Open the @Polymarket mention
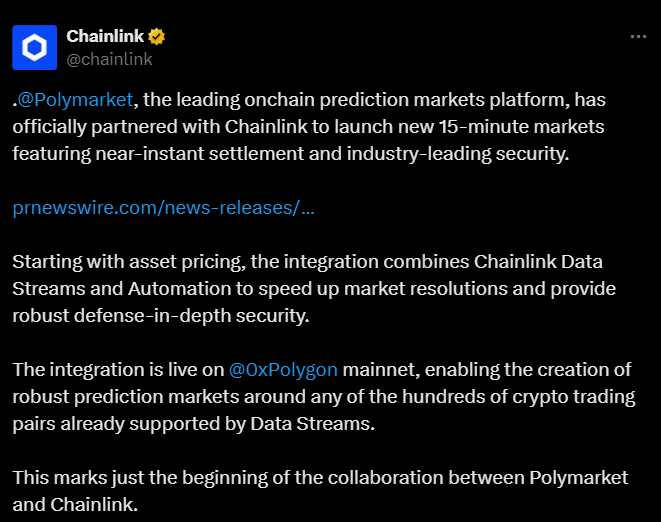This screenshot has height=522, width=661. 75,100
